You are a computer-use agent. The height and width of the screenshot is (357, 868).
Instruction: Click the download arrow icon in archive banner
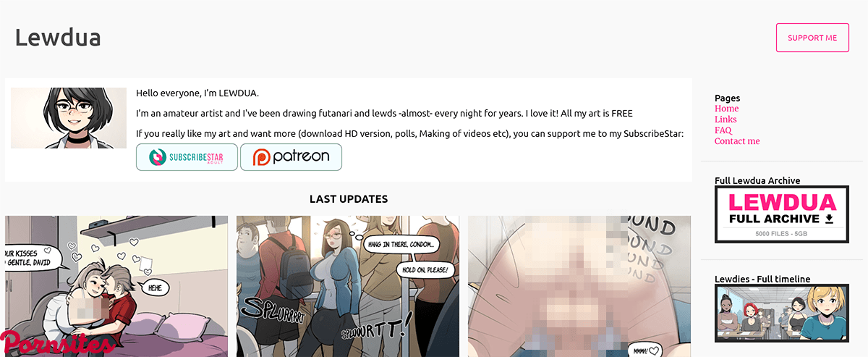click(x=829, y=219)
